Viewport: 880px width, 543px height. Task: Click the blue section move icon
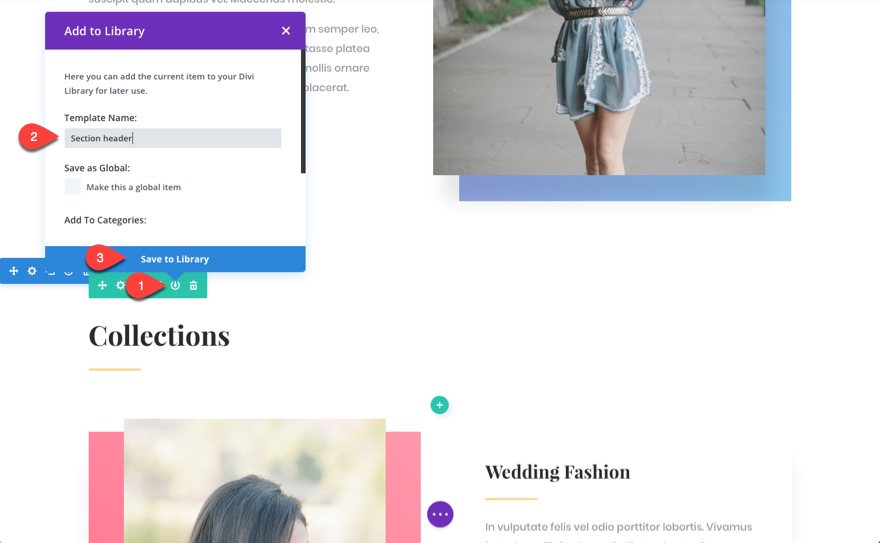pyautogui.click(x=13, y=271)
